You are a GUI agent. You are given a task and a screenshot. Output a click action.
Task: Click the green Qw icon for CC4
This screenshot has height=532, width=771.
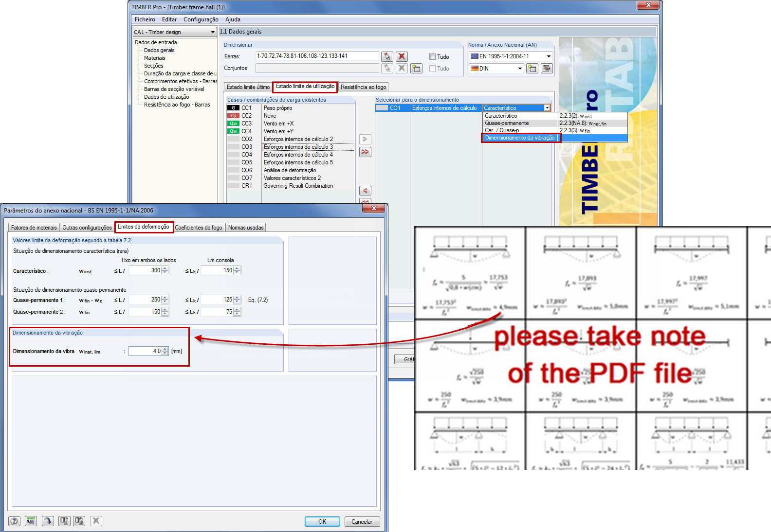coord(234,131)
